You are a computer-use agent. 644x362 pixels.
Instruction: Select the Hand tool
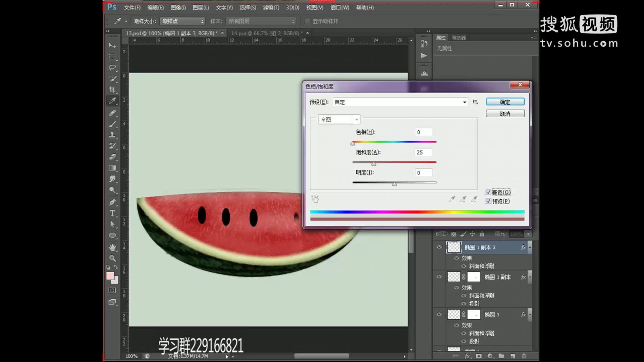(112, 247)
